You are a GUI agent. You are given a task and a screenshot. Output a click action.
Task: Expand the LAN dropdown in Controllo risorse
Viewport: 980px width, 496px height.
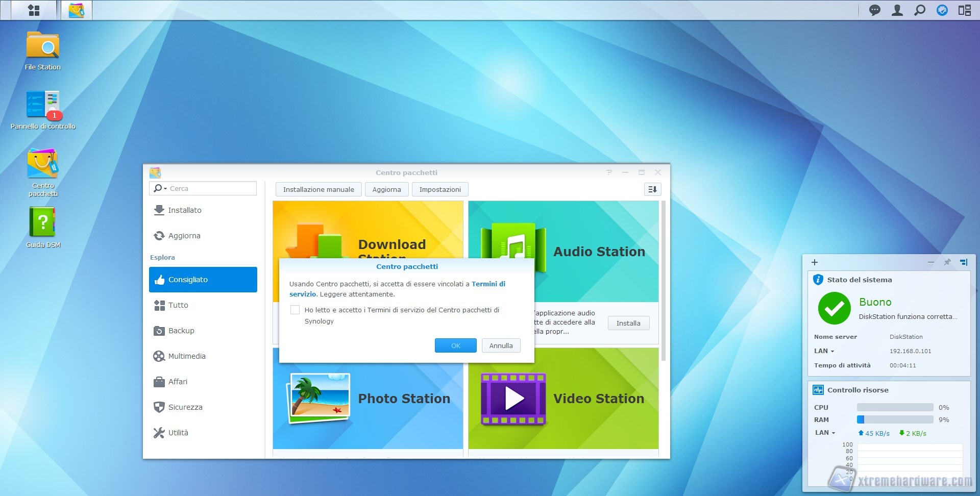coord(825,433)
